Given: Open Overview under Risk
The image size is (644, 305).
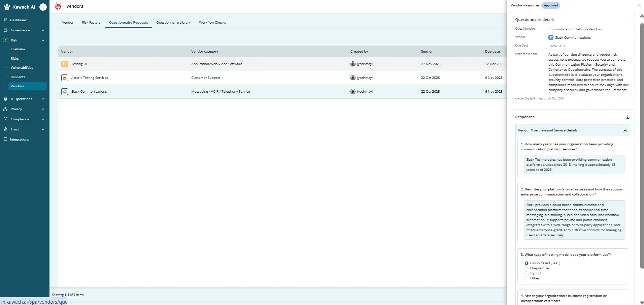Looking at the screenshot, I should (x=18, y=49).
